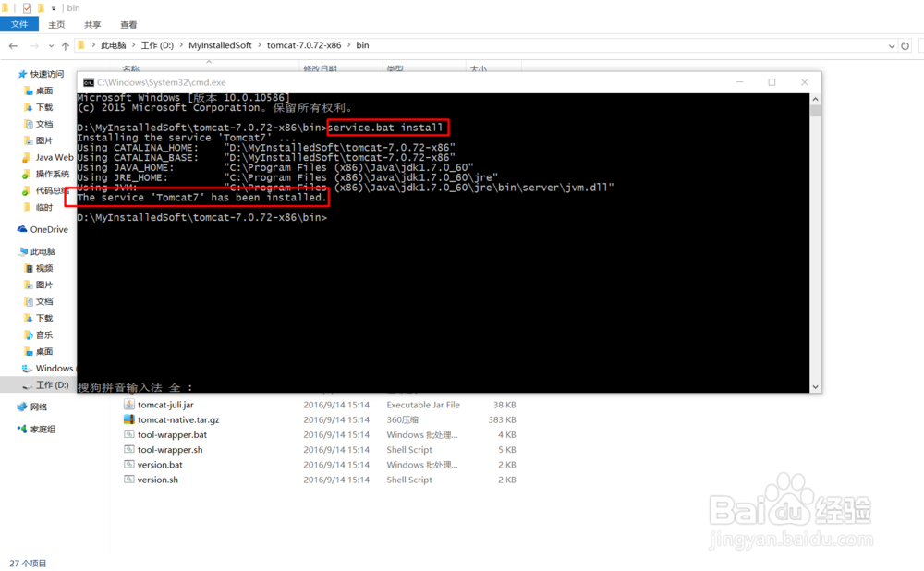924x571 pixels.
Task: Select 网络 in navigation pane
Action: pos(38,407)
